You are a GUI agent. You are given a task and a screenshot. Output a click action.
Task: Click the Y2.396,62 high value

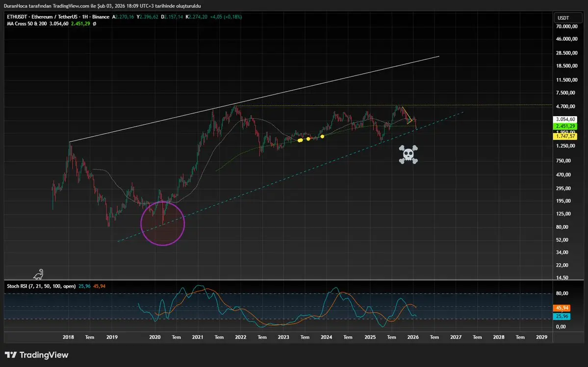click(x=148, y=17)
